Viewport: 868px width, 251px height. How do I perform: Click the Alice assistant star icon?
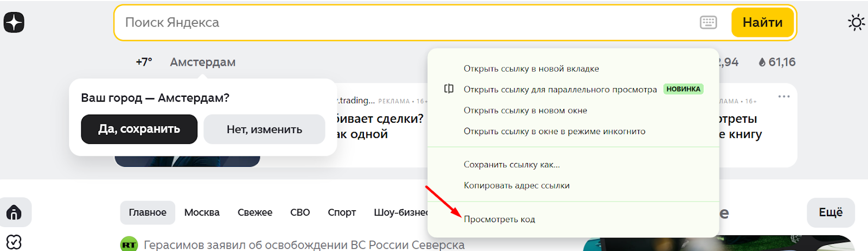click(14, 22)
